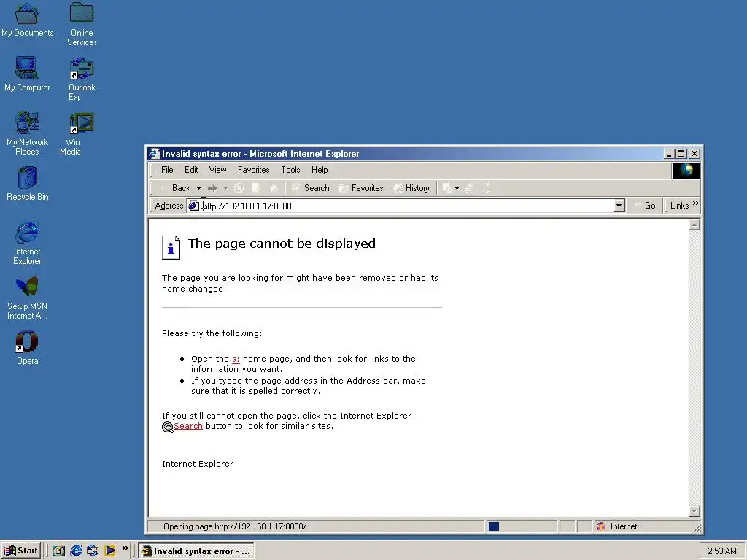The height and width of the screenshot is (560, 747).
Task: Open the Search pane from toolbar
Action: 310,188
